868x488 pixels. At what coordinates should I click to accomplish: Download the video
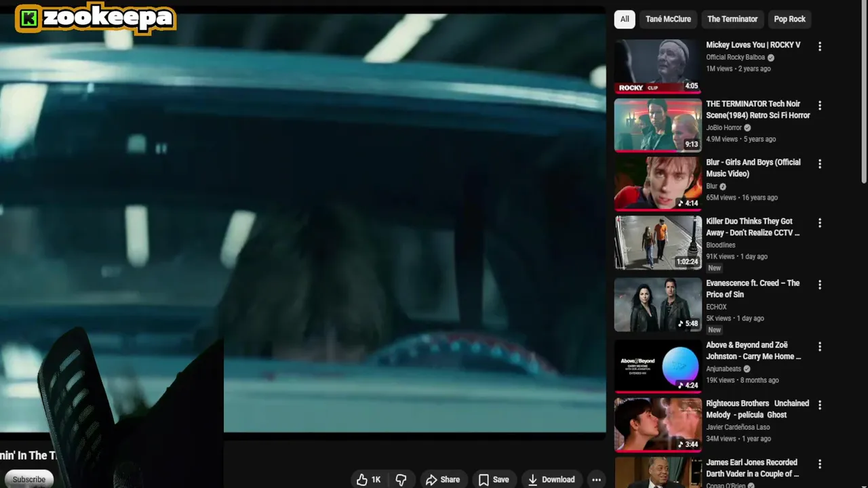pos(551,479)
